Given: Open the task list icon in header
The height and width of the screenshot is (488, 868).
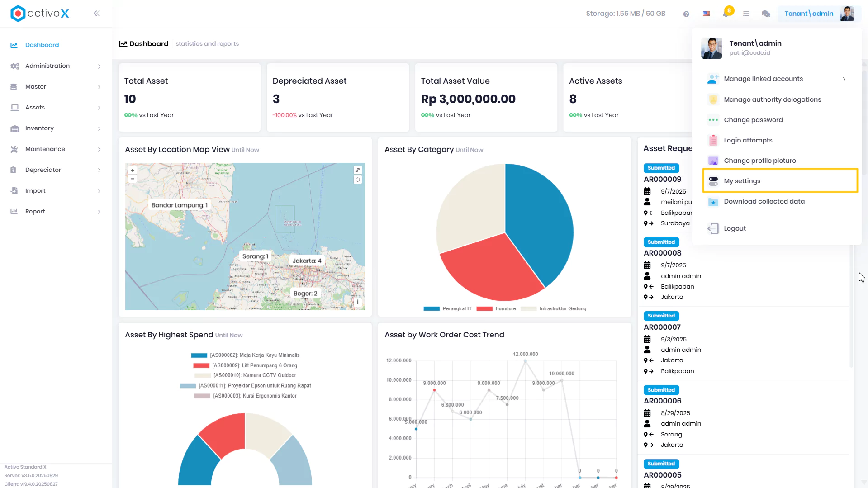Looking at the screenshot, I should (746, 14).
